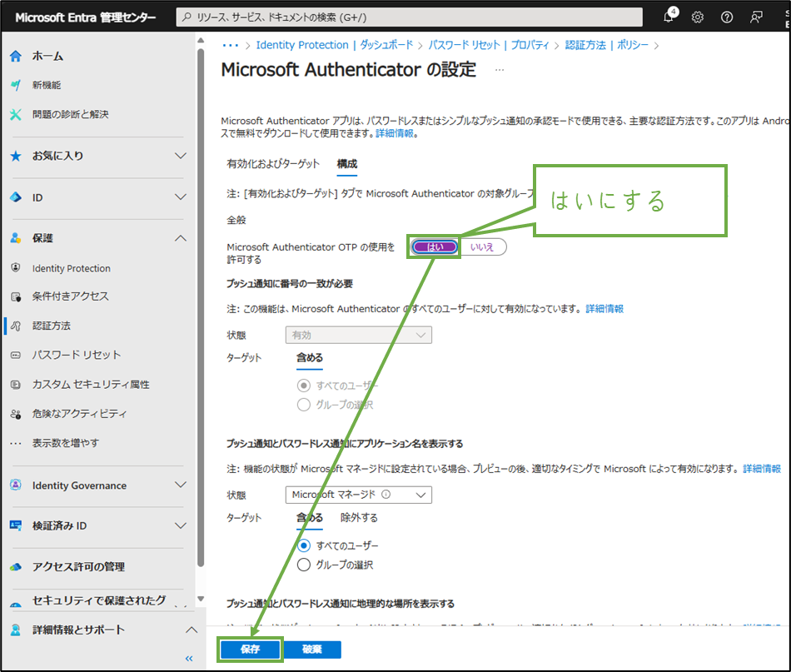Collapse the 詳細情報とサポート section
Image resolution: width=791 pixels, height=672 pixels.
(192, 630)
